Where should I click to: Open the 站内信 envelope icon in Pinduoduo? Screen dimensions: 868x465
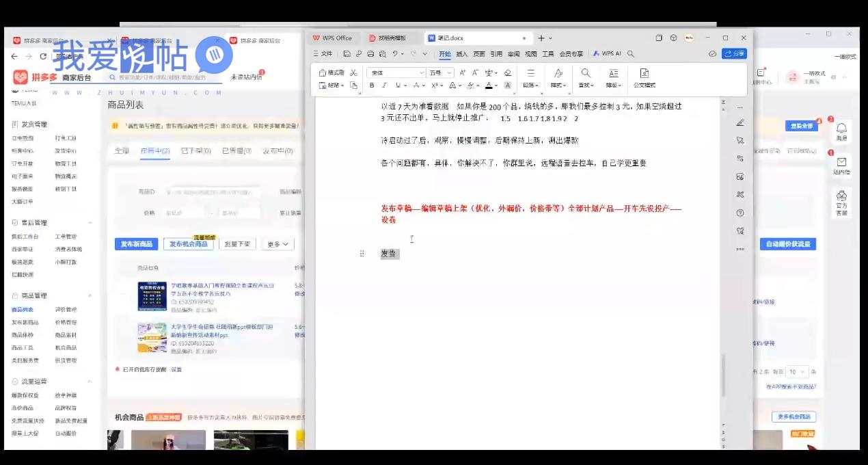click(841, 162)
